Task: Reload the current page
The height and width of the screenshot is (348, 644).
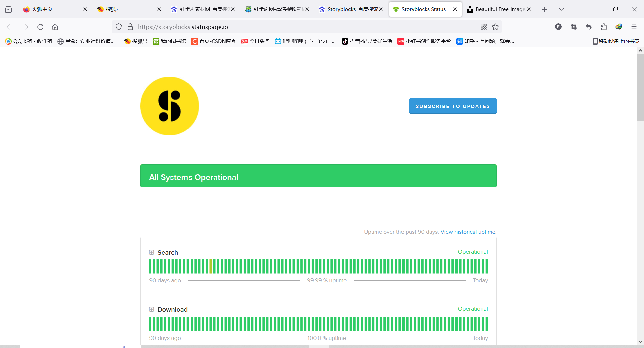Action: [x=40, y=27]
